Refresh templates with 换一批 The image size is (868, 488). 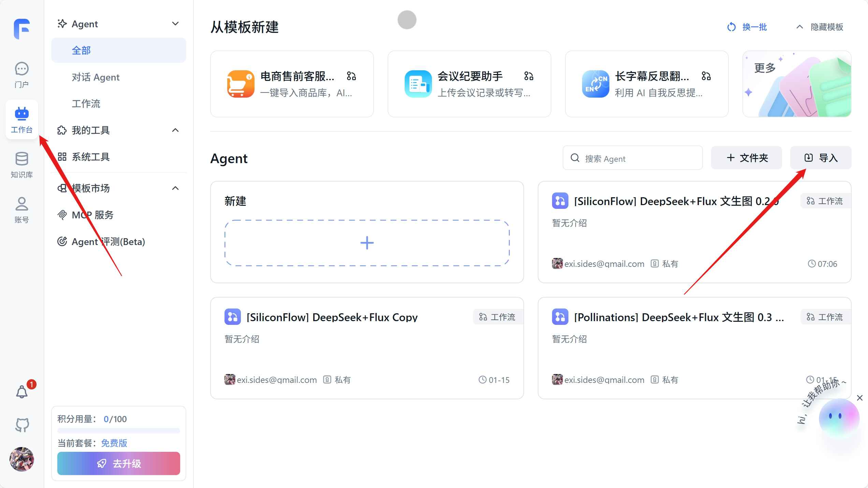747,27
